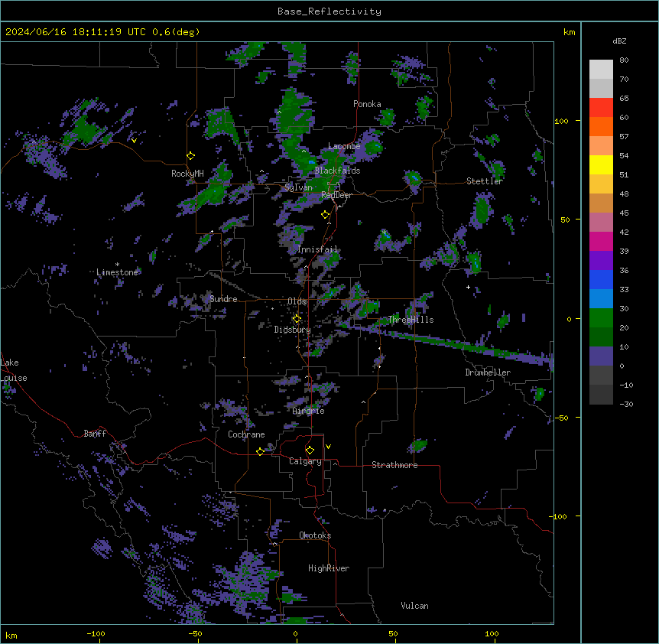This screenshot has height=644, width=659.
Task: Select the red 65-60 dBZ color swatch
Action: click(x=601, y=107)
